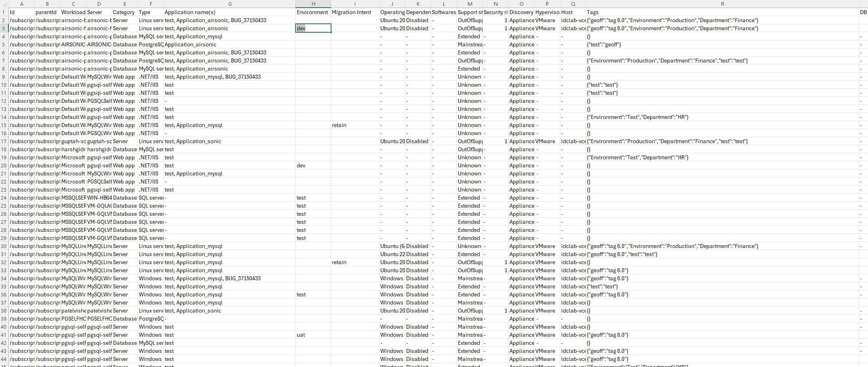Click the 'PGSQLSelf' Server cell in row 12
The width and height of the screenshot is (868, 367).
[99, 101]
